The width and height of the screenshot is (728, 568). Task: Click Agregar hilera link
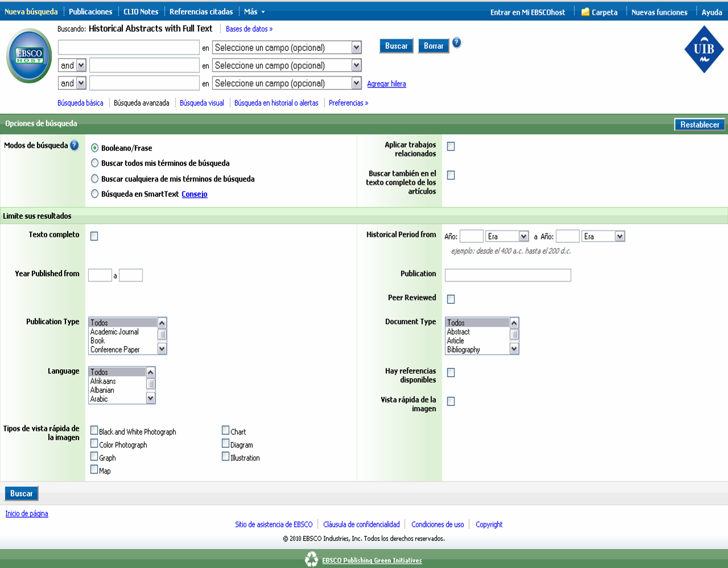tap(386, 84)
